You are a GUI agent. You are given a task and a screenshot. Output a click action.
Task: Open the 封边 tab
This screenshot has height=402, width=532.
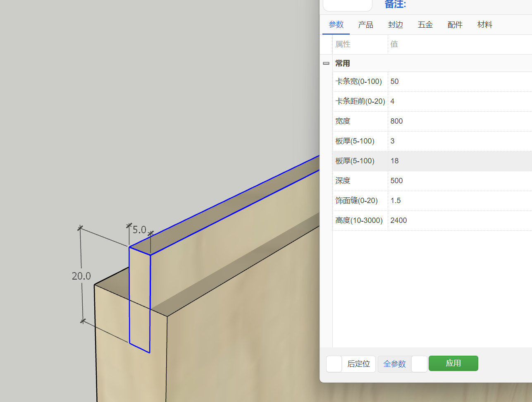[396, 24]
